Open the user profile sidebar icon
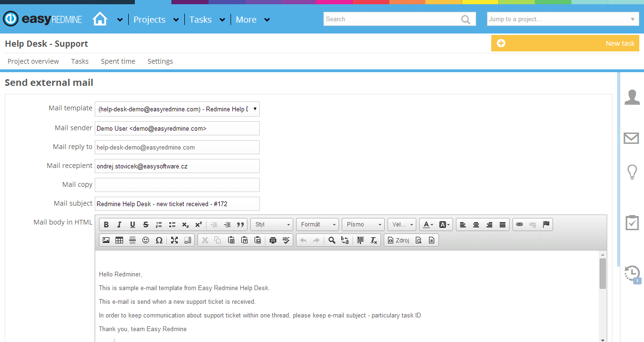The image size is (644, 342). (632, 97)
